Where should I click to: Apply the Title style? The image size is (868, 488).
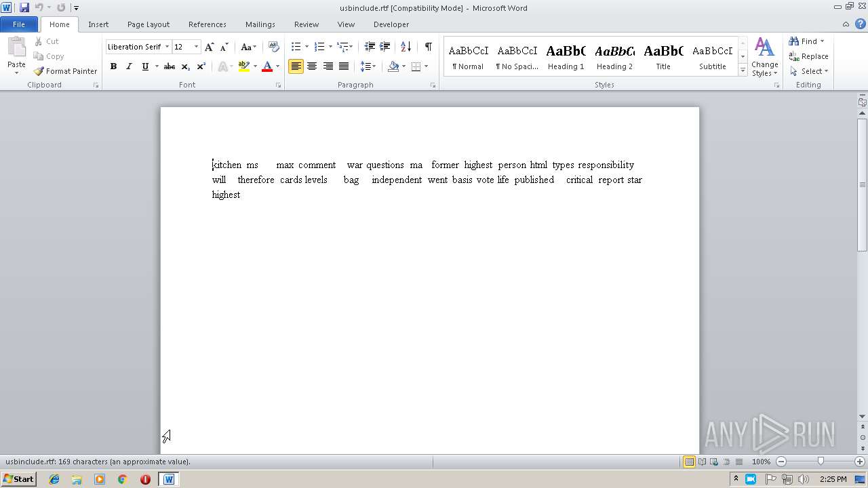click(663, 57)
